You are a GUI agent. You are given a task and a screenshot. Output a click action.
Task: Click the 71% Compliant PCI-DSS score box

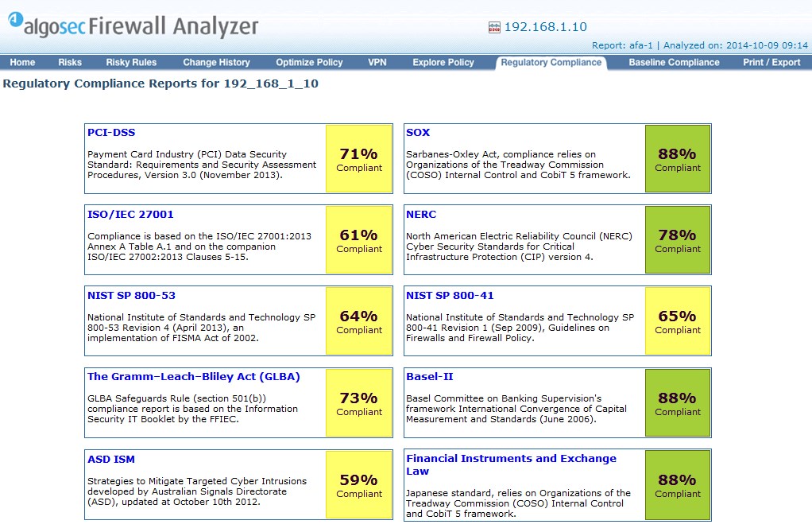(359, 159)
